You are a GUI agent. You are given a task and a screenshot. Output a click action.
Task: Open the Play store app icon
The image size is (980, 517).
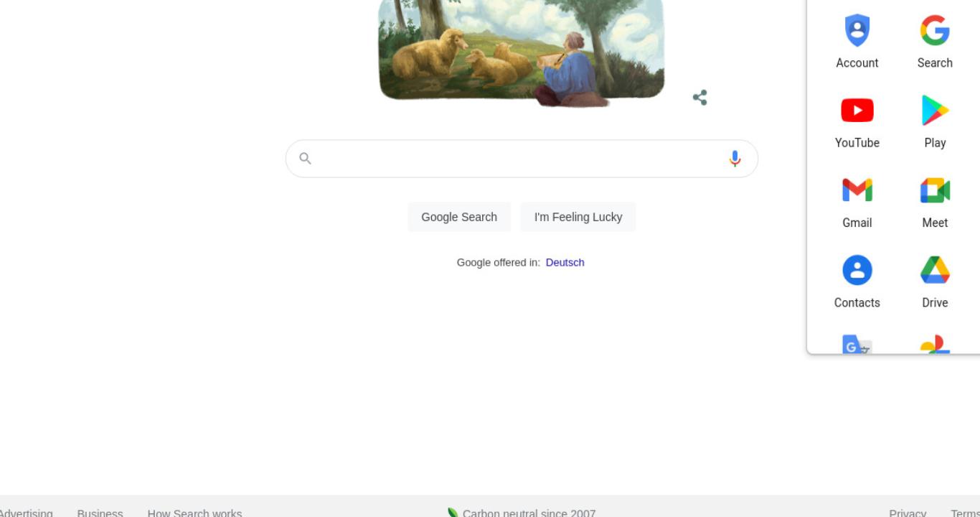click(x=935, y=111)
